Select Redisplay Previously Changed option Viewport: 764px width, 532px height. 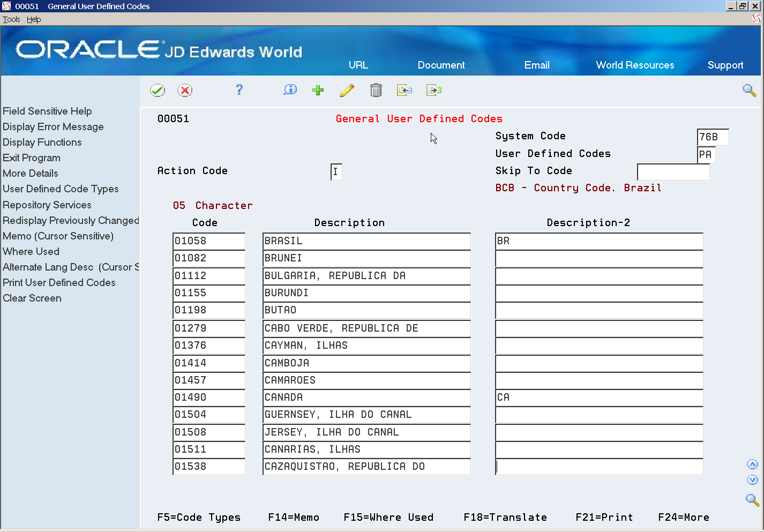tap(71, 220)
